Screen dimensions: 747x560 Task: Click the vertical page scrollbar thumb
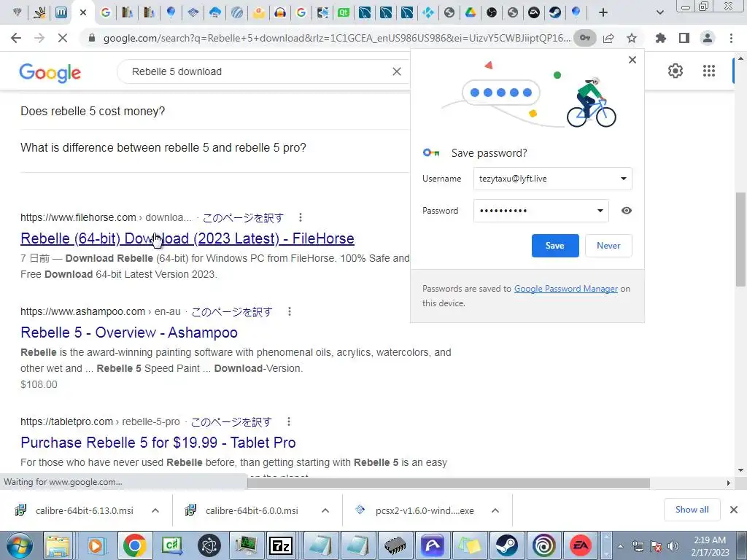click(x=740, y=239)
